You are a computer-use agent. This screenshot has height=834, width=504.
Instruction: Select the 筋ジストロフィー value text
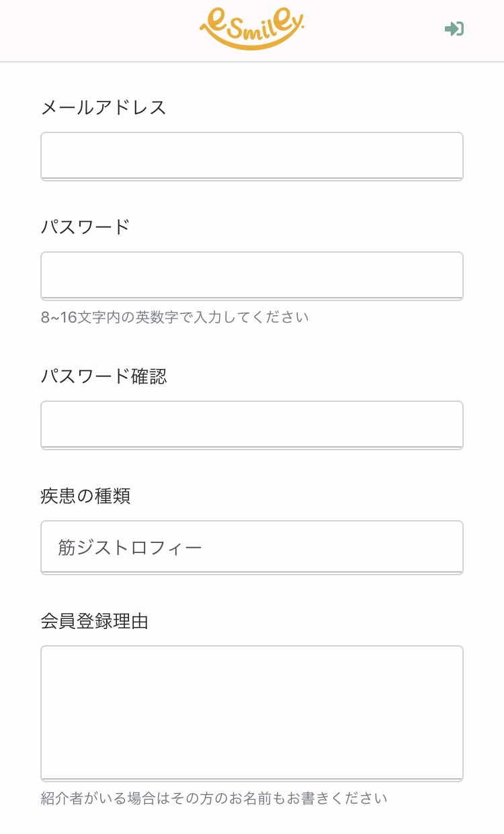(x=130, y=548)
